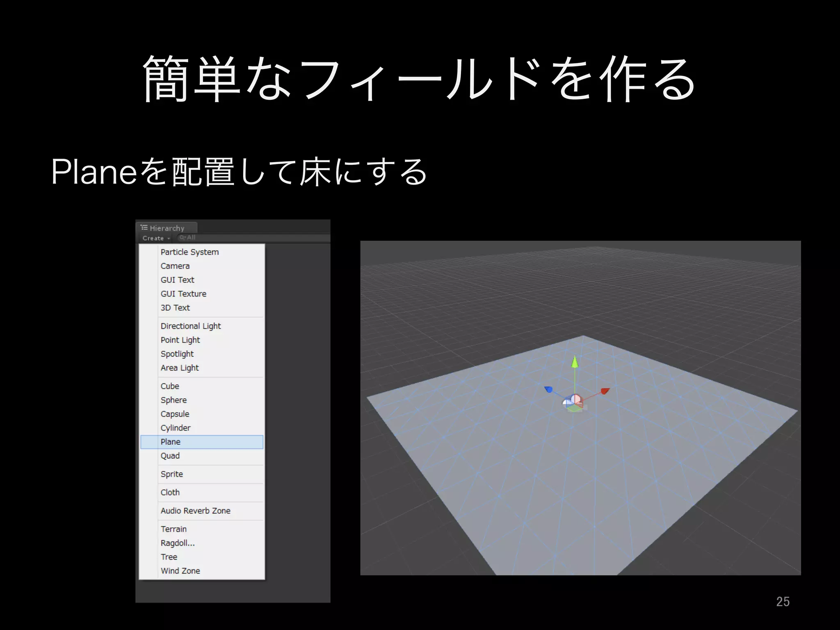The height and width of the screenshot is (630, 840).
Task: Select Audio Reverb Zone entry
Action: pyautogui.click(x=202, y=511)
